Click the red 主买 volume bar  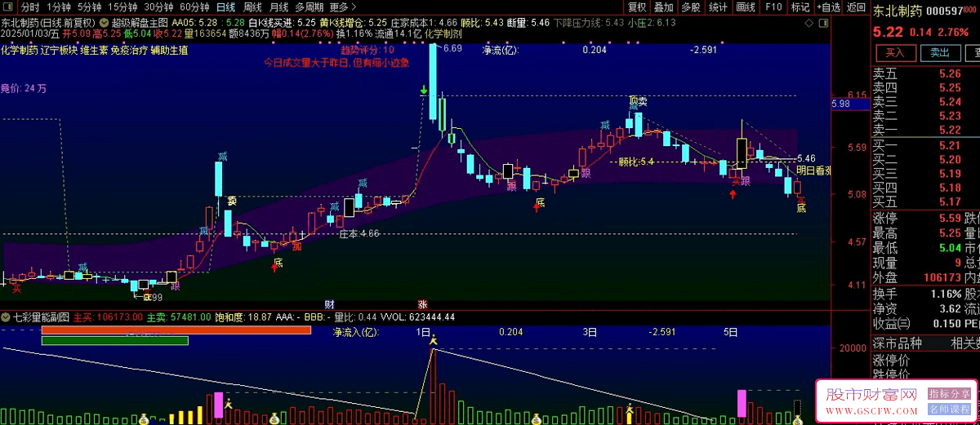176,330
